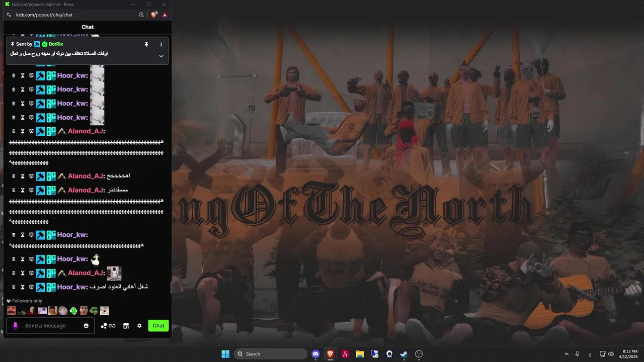This screenshot has height=362, width=644.
Task: Click Hoor_kw username on شغل أغاني message
Action: click(72, 287)
